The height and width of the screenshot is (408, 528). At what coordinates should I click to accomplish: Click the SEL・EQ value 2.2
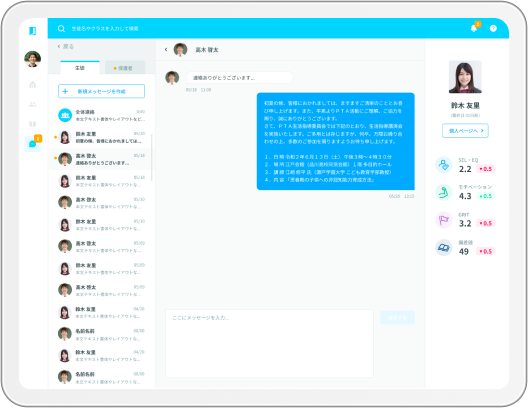[465, 169]
